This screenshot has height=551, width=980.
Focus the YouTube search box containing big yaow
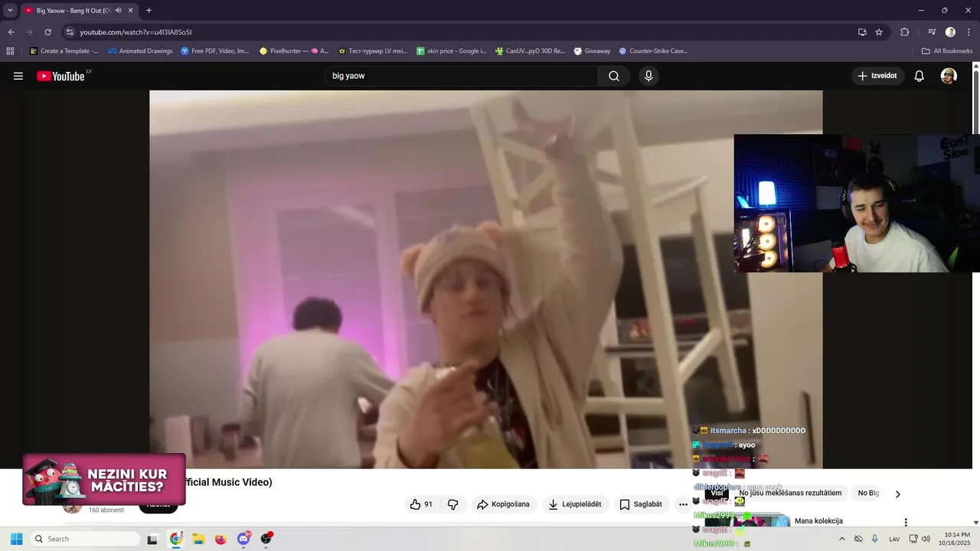[462, 76]
